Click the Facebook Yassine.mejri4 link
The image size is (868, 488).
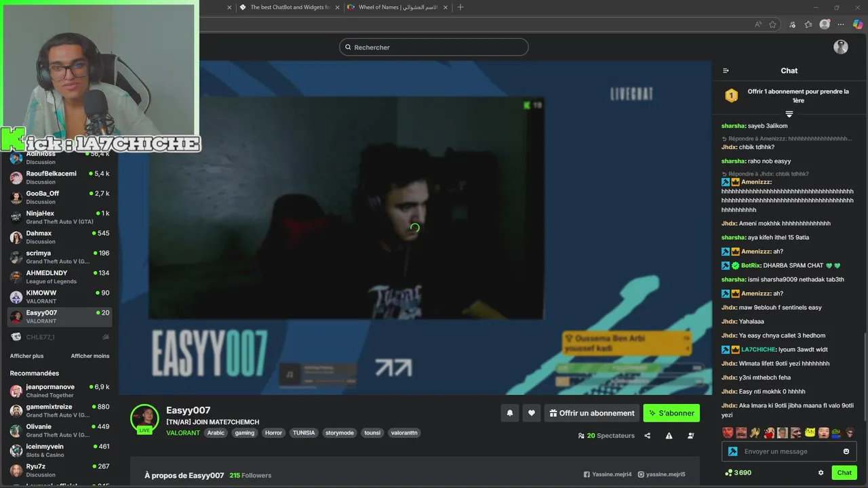tap(608, 474)
